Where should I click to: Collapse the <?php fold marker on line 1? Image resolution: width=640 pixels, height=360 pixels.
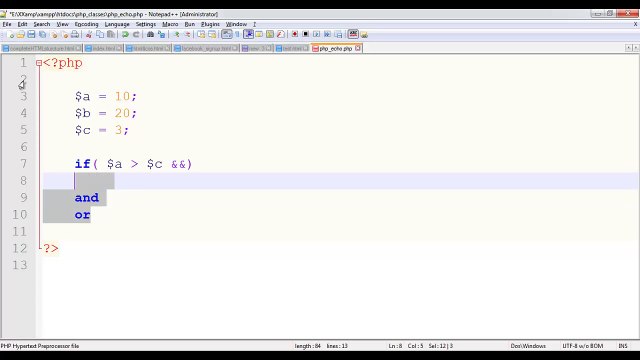click(x=39, y=63)
